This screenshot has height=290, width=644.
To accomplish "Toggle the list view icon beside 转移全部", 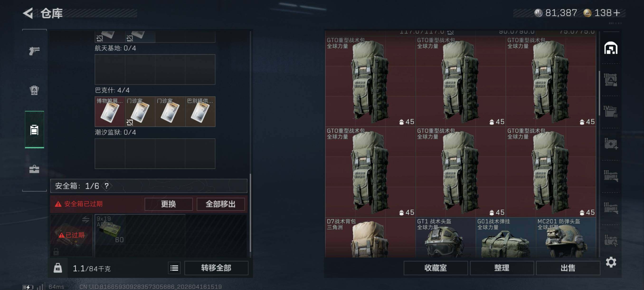I will pyautogui.click(x=174, y=268).
